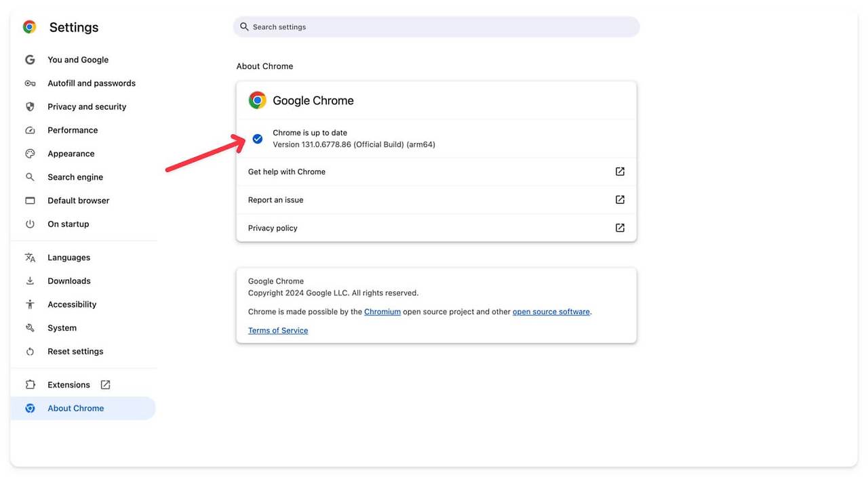Click the Version 131.0.6778.86 text

pyautogui.click(x=354, y=144)
